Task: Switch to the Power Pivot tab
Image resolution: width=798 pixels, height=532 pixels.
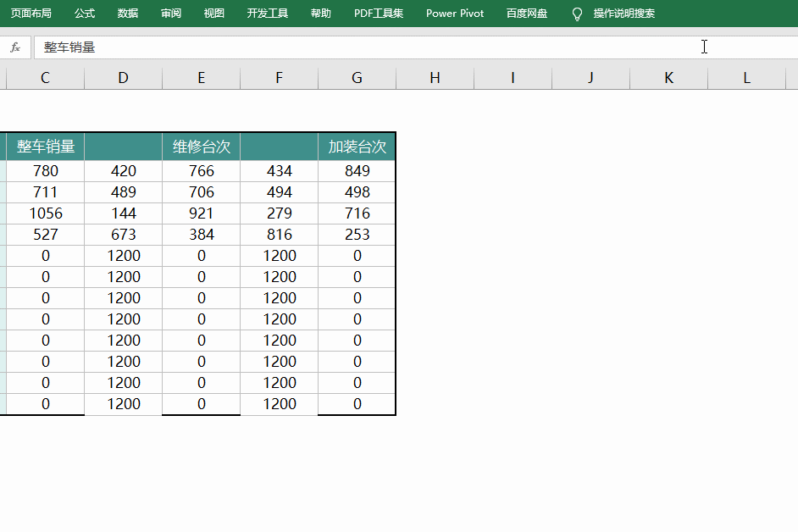Action: coord(455,14)
